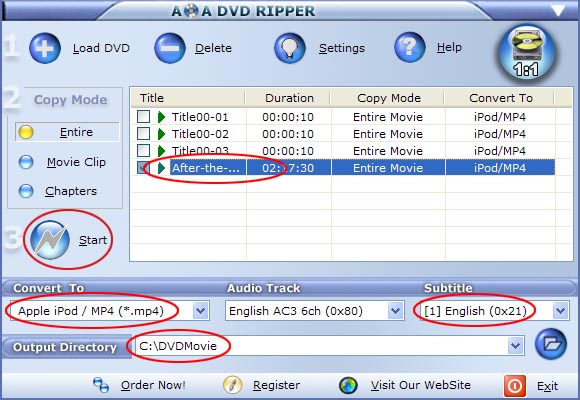Click Visit Our WebSite link
The height and width of the screenshot is (400, 580).
click(x=421, y=385)
